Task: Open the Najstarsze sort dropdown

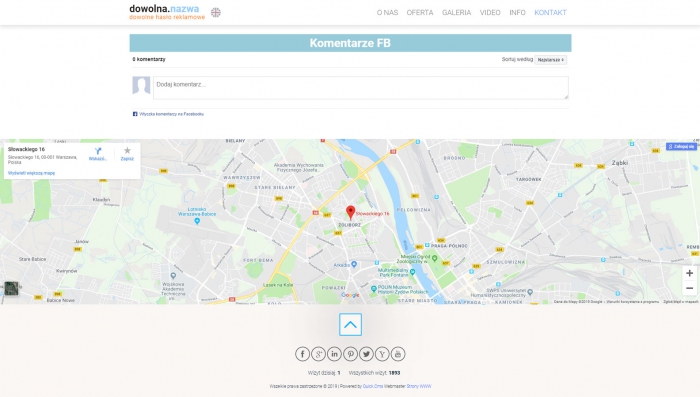Action: tap(550, 60)
